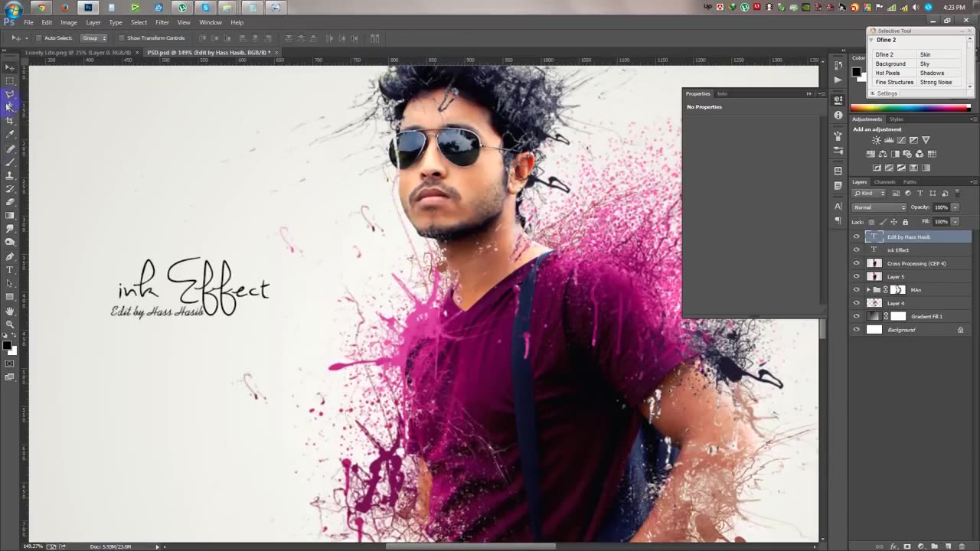Hide Layer 5

pos(856,276)
